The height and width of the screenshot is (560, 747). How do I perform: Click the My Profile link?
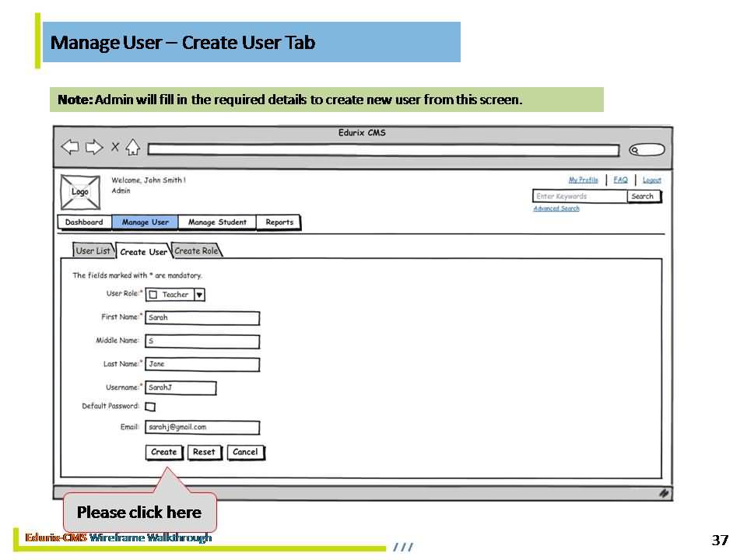[x=583, y=180]
